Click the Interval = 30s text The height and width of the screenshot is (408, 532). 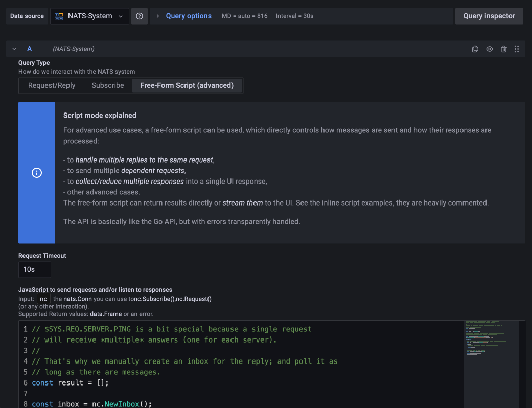tap(294, 16)
